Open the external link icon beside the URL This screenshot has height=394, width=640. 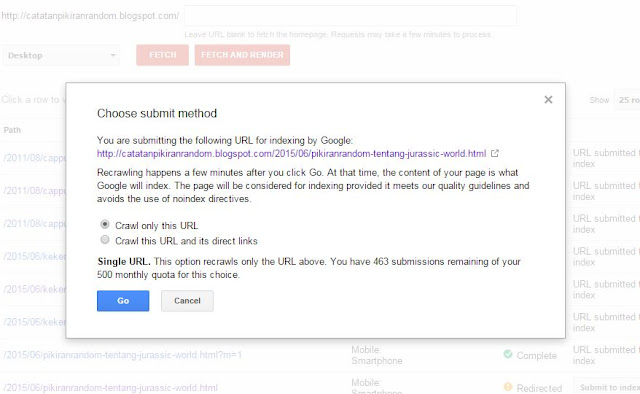coord(495,154)
